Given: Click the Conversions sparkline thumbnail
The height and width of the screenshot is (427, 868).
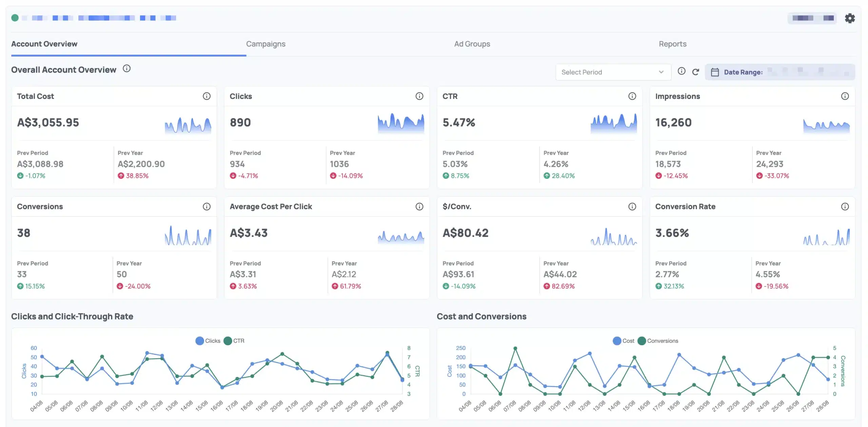Looking at the screenshot, I should pos(188,235).
